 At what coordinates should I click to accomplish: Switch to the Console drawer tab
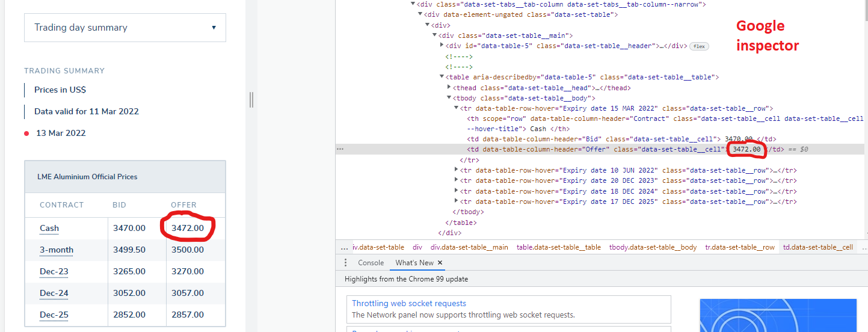point(371,263)
